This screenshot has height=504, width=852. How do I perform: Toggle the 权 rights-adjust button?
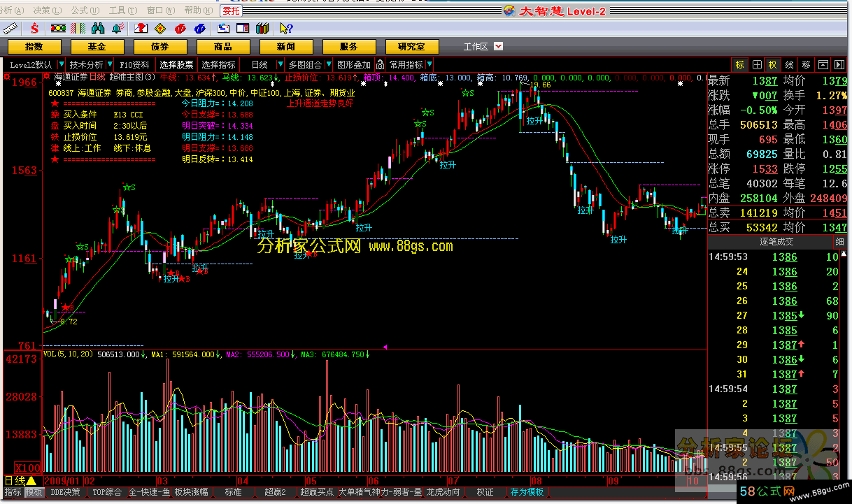(x=773, y=64)
